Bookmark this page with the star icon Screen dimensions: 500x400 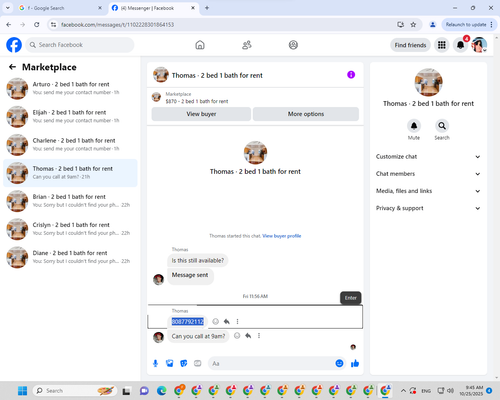(x=413, y=24)
